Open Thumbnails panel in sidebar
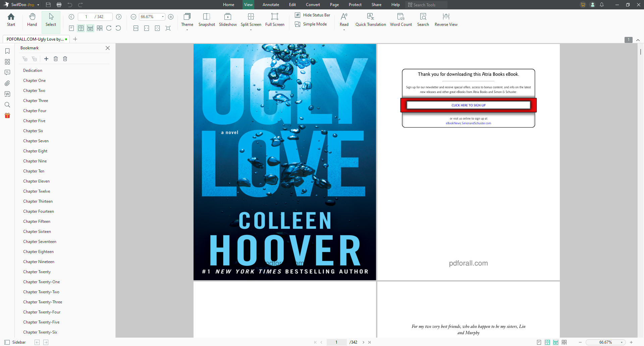This screenshot has width=644, height=346. [7, 62]
